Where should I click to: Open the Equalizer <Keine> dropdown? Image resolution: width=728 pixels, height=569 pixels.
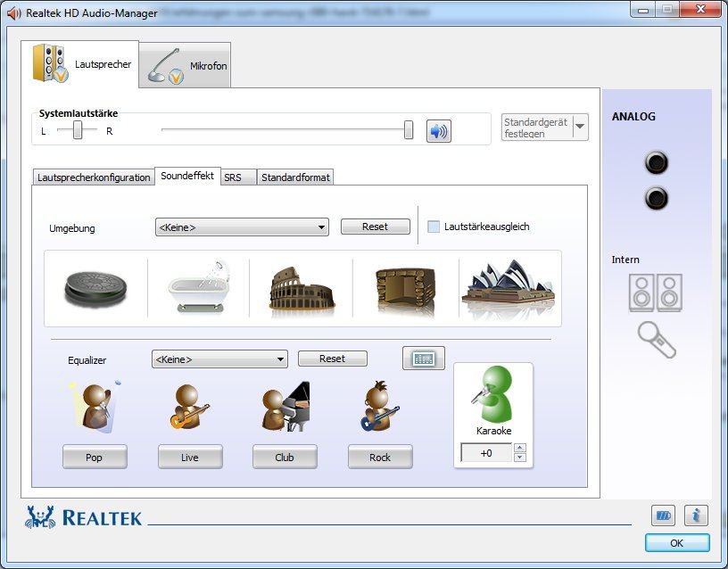coord(219,359)
